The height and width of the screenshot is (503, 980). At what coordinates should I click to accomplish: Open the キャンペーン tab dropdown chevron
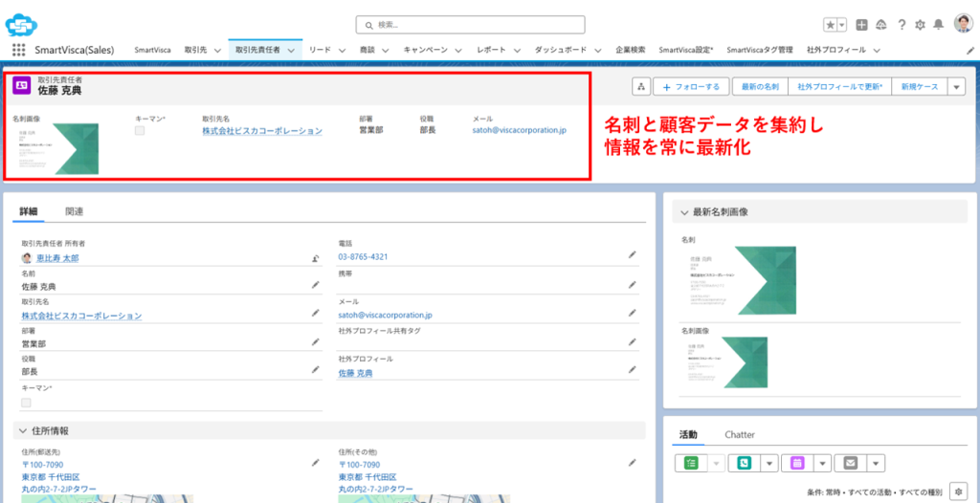[459, 50]
